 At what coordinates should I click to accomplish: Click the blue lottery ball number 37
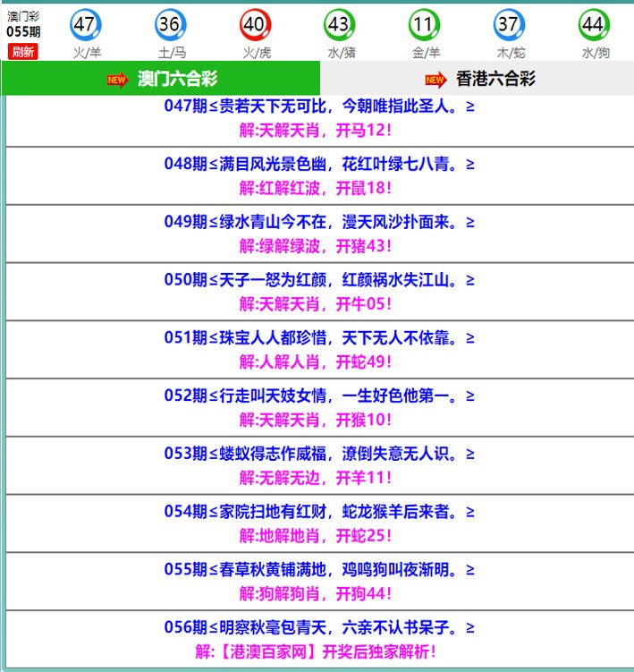510,25
